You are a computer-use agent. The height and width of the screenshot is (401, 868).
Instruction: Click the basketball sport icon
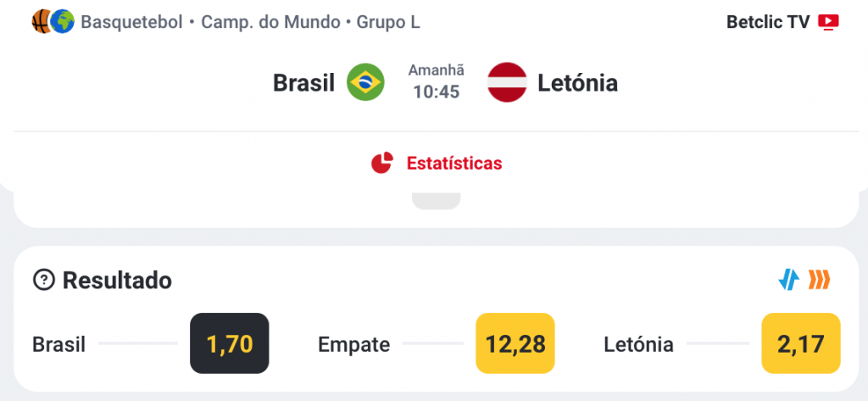pyautogui.click(x=41, y=21)
